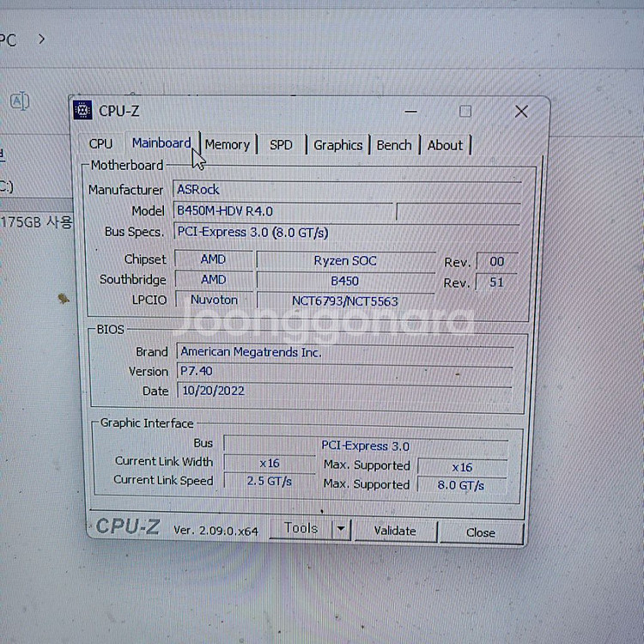Click the BIOS Date field 10/20/2022

pos(343,391)
